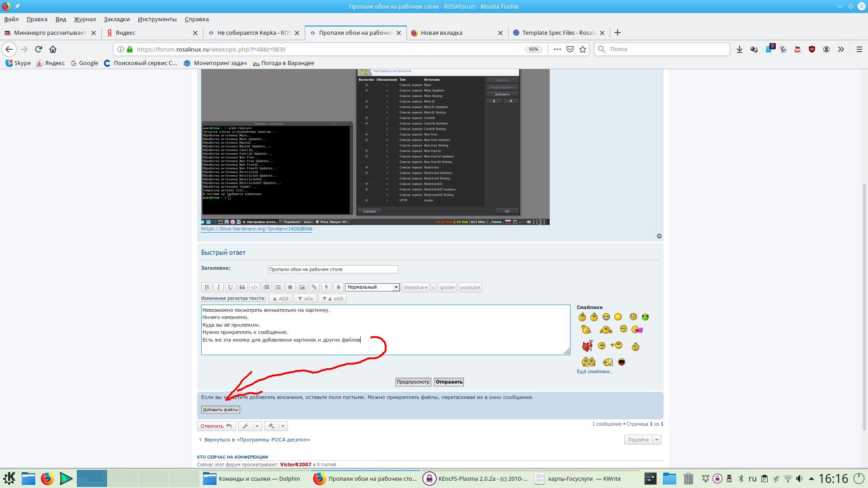
Task: Insert URL link tag
Action: pyautogui.click(x=314, y=287)
